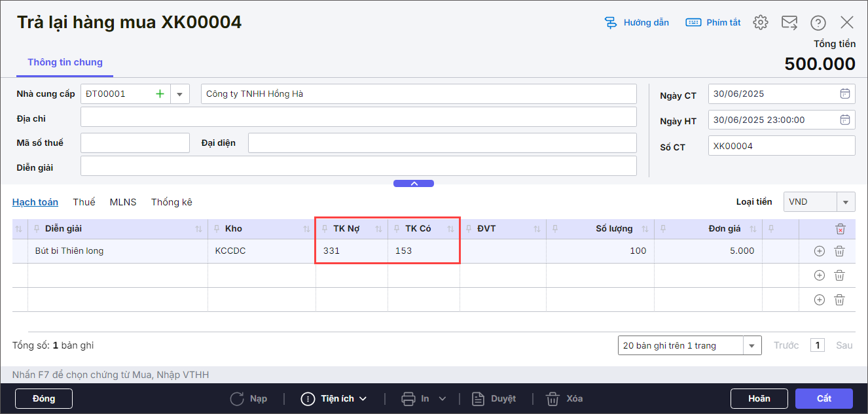Click the In print button

[x=416, y=398]
